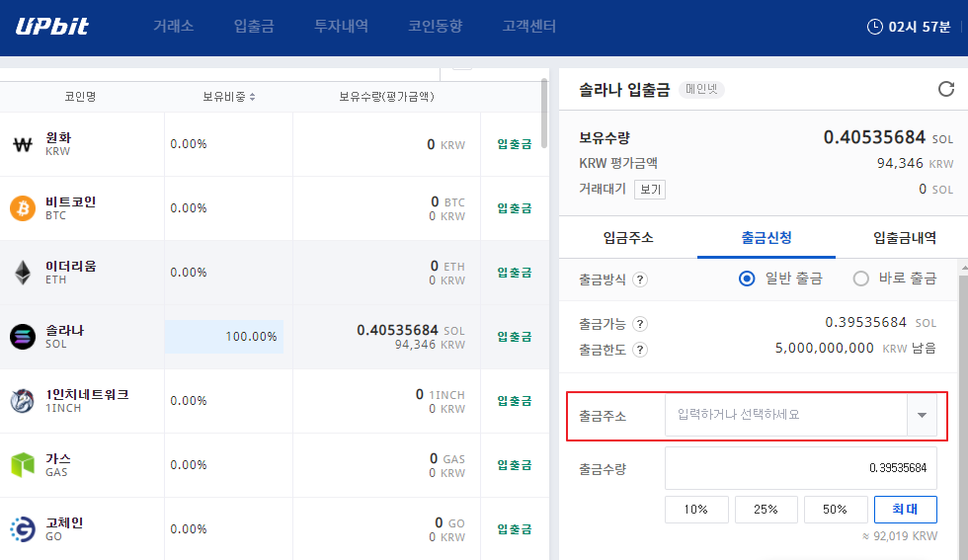Click the 비트코인 coin name

[x=70, y=201]
